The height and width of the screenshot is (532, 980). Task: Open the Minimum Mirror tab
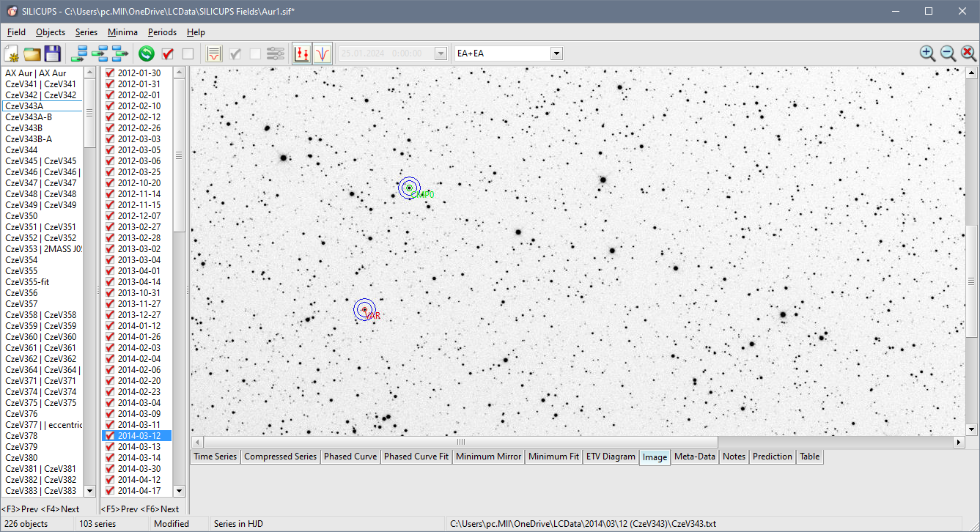point(488,457)
